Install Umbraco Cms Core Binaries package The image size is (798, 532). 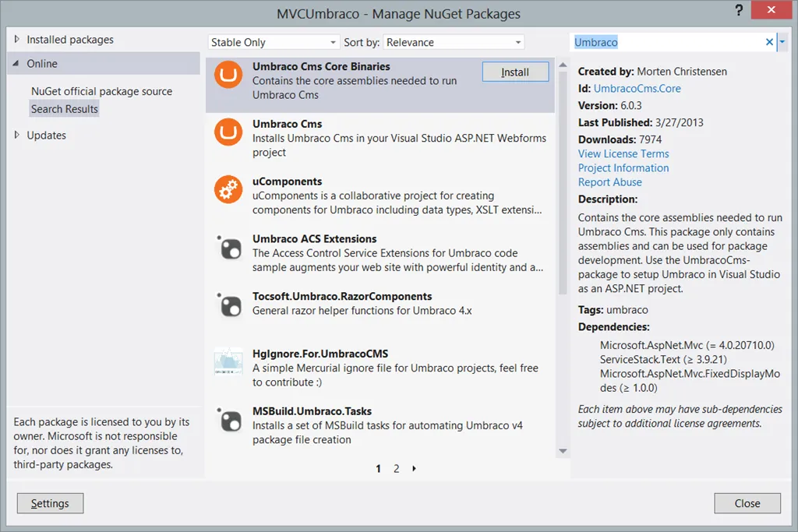coord(515,72)
